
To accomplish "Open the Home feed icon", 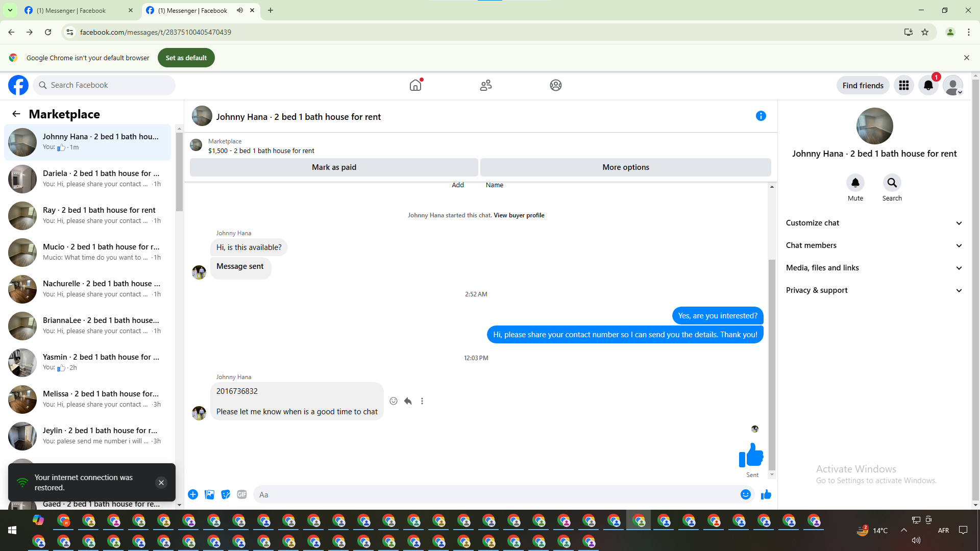I will 416,85.
